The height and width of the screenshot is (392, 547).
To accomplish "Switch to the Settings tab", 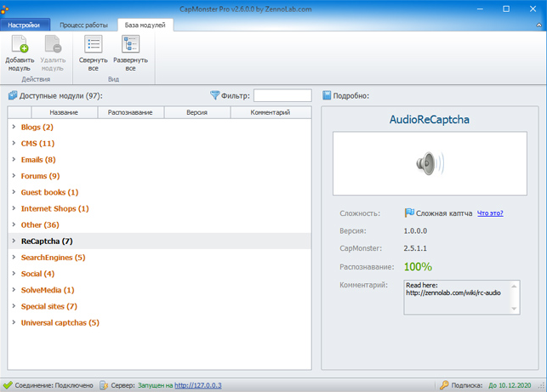I will [x=25, y=25].
